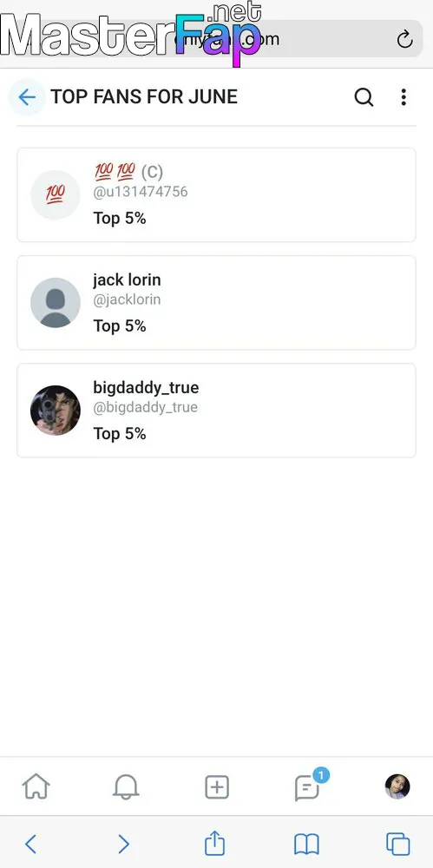Reload the page with the refresh icon
This screenshot has height=868, width=433.
click(x=404, y=39)
